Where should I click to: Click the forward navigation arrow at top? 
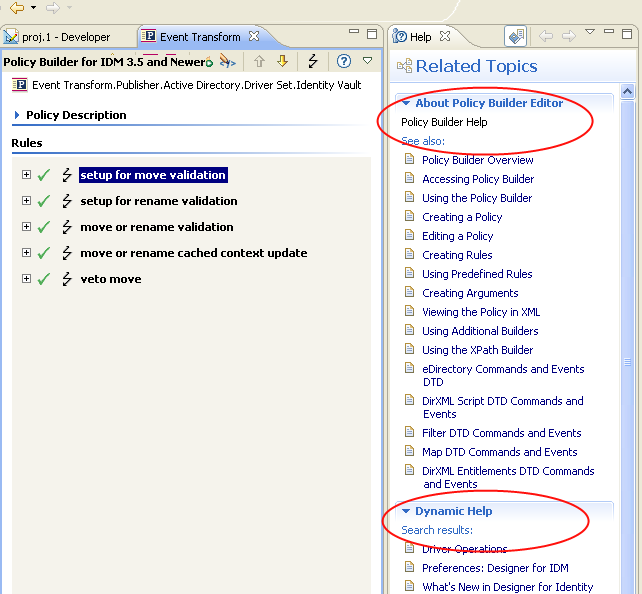[x=53, y=7]
